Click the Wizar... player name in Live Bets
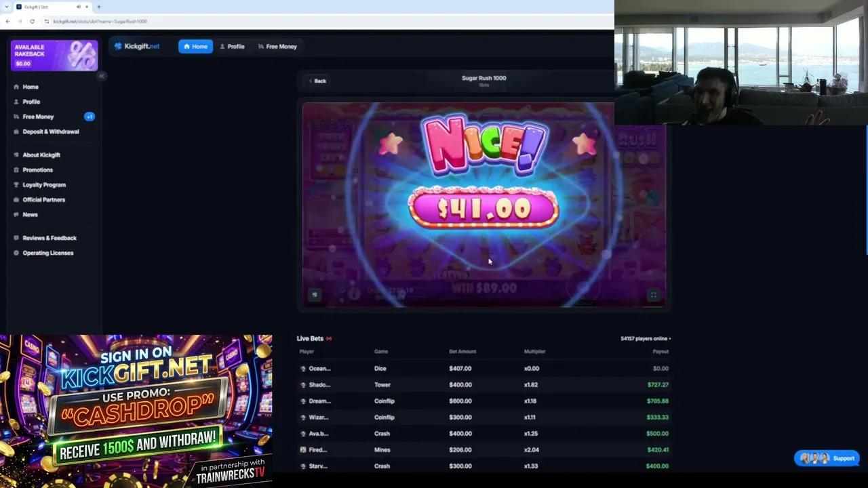The image size is (868, 488). click(x=318, y=418)
